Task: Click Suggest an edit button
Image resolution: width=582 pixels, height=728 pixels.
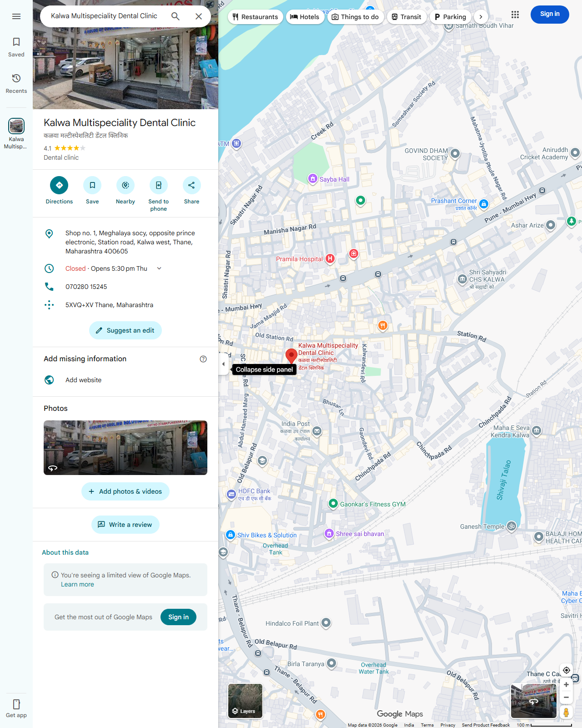Action: 125,330
